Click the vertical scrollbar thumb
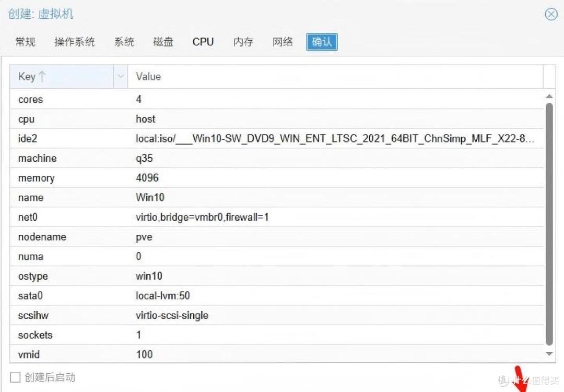 (549, 224)
